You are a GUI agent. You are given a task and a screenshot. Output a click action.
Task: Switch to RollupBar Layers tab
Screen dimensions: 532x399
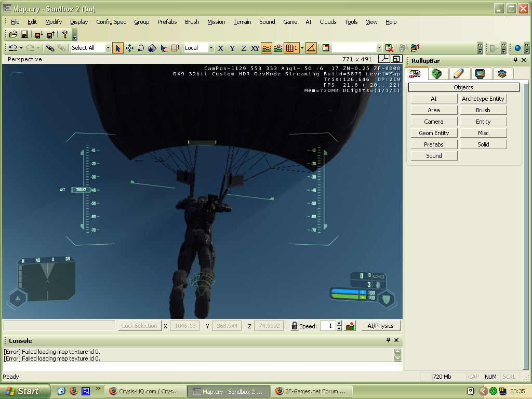pos(502,74)
